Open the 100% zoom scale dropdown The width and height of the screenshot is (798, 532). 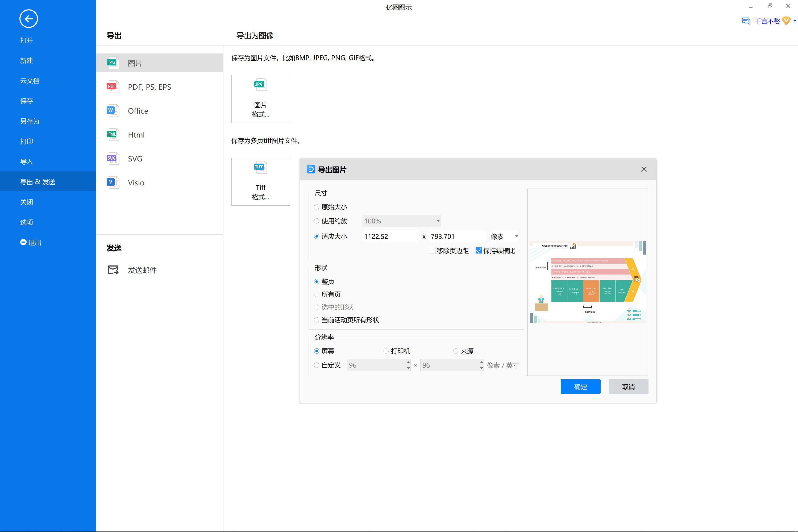point(401,221)
